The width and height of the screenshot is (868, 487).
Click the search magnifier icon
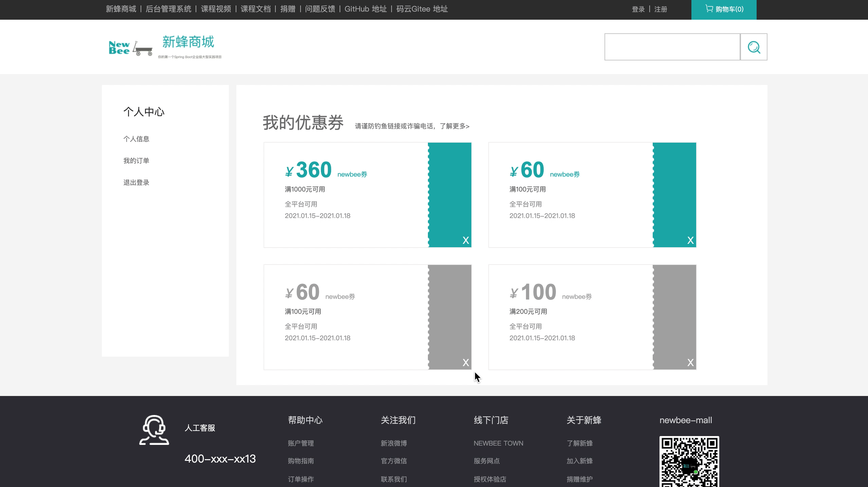[754, 47]
